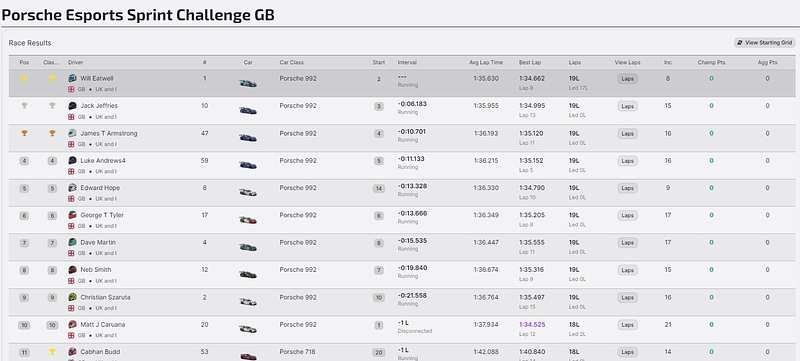Open Laps for Matt J Caruana

tap(628, 325)
